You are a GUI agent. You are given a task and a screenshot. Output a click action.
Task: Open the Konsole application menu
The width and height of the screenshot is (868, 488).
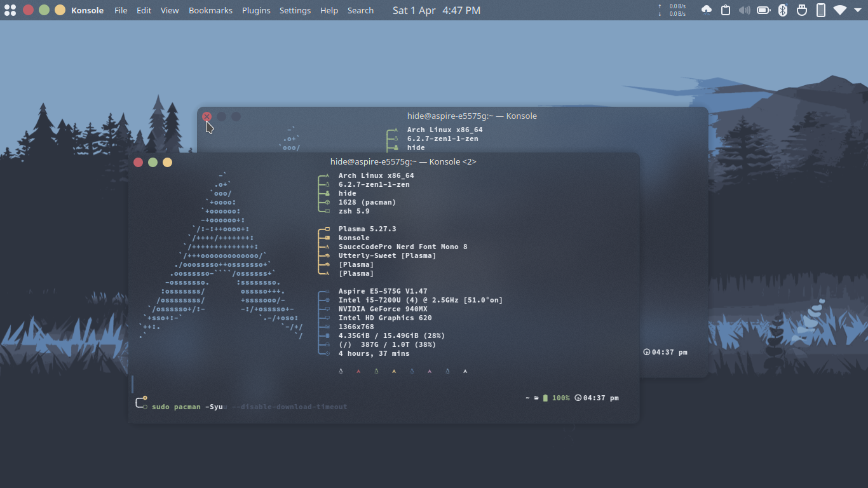[x=88, y=10]
